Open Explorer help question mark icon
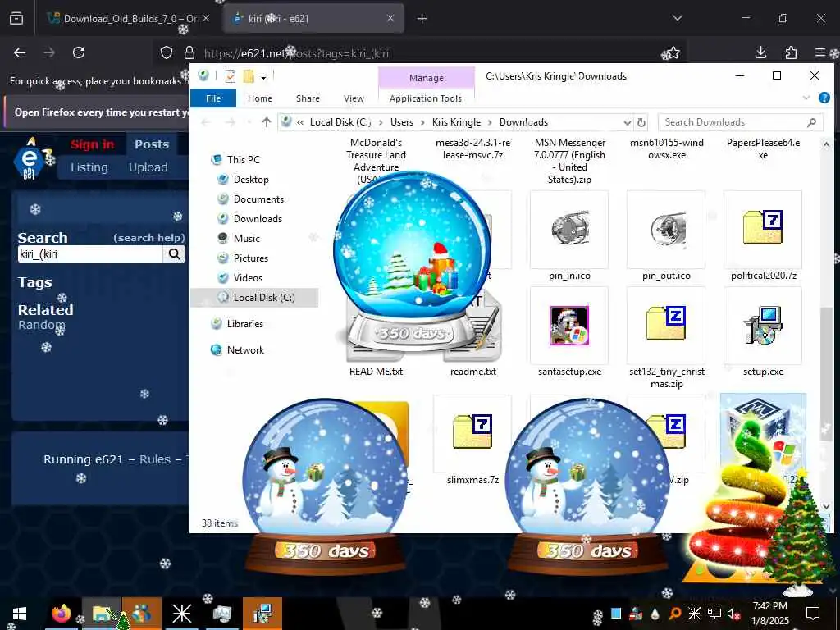Image resolution: width=840 pixels, height=630 pixels. click(824, 98)
